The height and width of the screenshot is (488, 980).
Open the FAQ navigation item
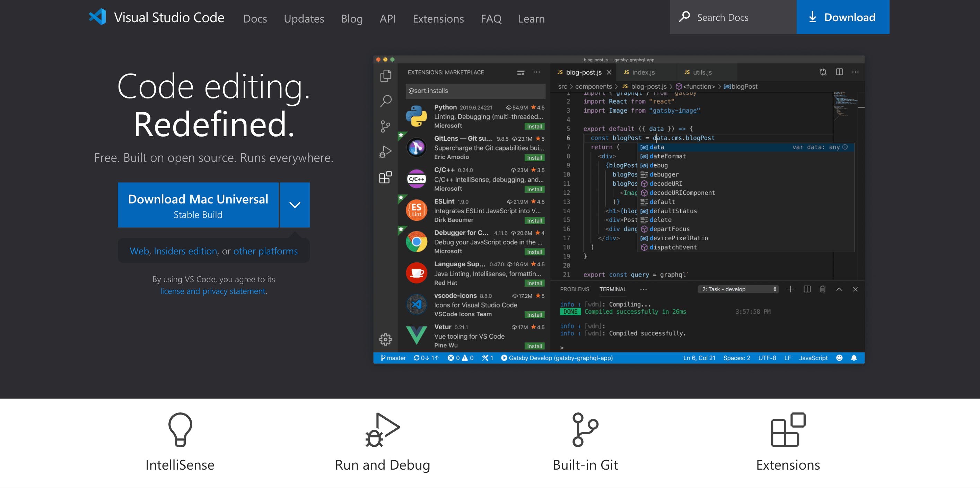(491, 18)
